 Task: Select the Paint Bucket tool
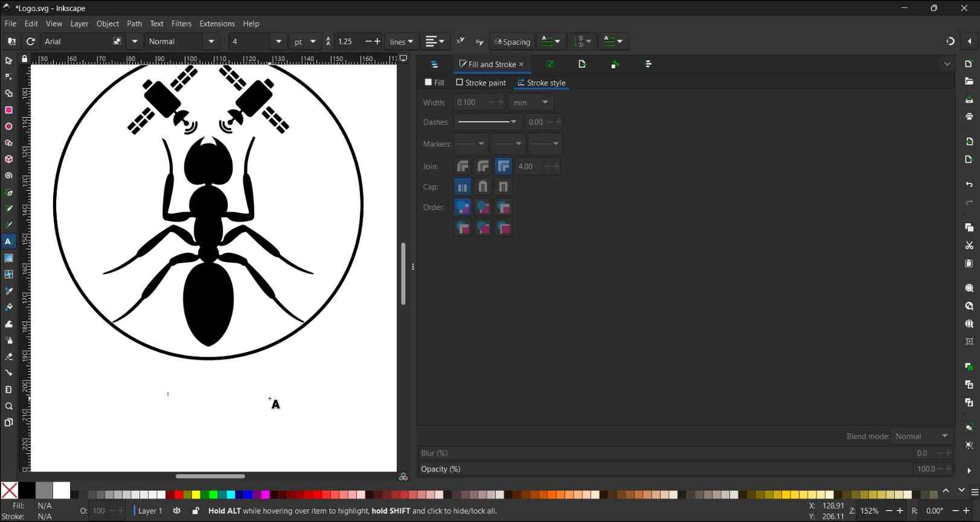[x=8, y=307]
